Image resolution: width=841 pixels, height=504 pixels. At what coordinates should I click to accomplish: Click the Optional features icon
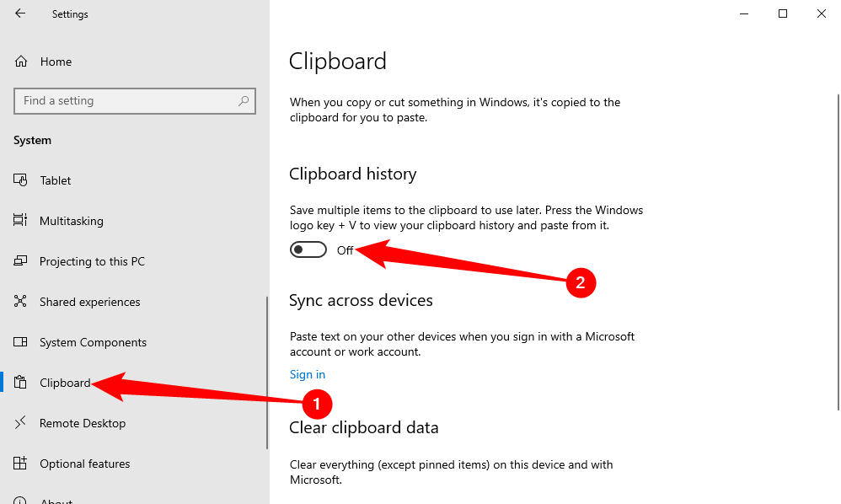pyautogui.click(x=21, y=464)
